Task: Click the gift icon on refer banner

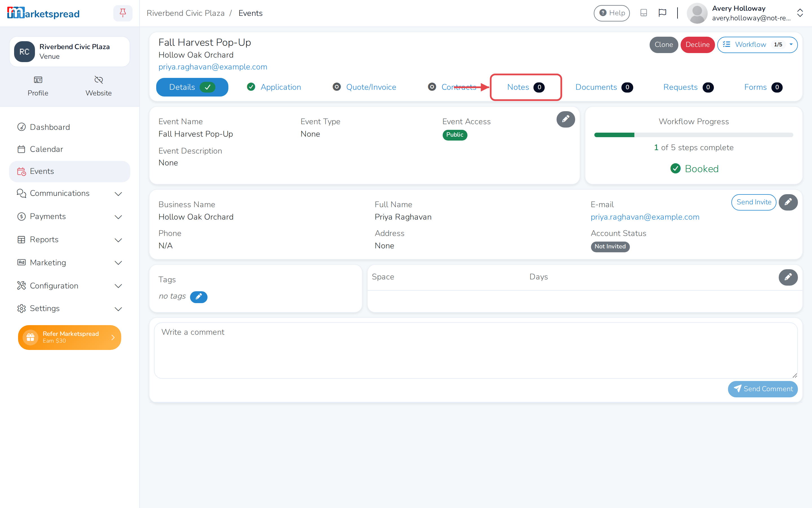Action: (x=30, y=337)
